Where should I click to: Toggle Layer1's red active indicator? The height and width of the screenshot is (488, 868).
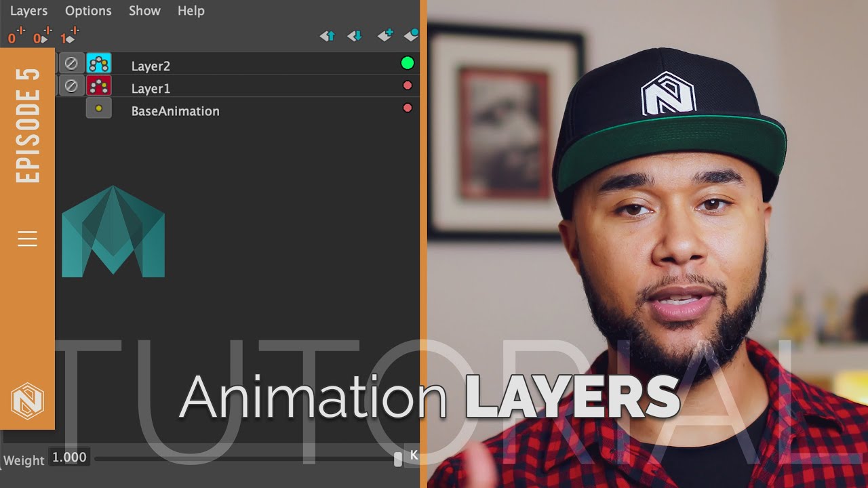[x=407, y=85]
